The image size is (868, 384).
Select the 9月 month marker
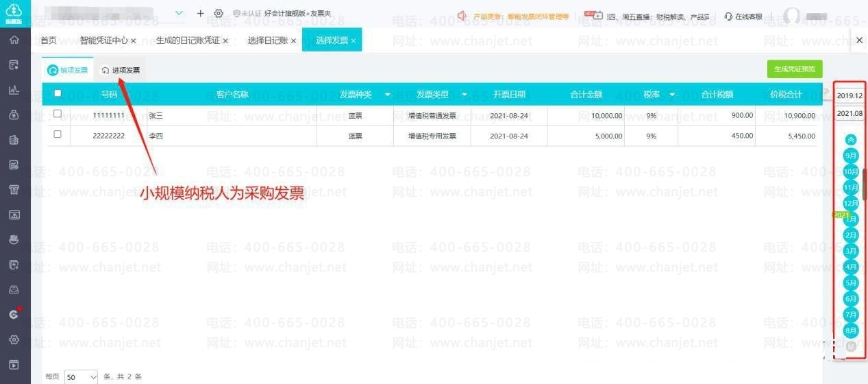click(x=851, y=156)
